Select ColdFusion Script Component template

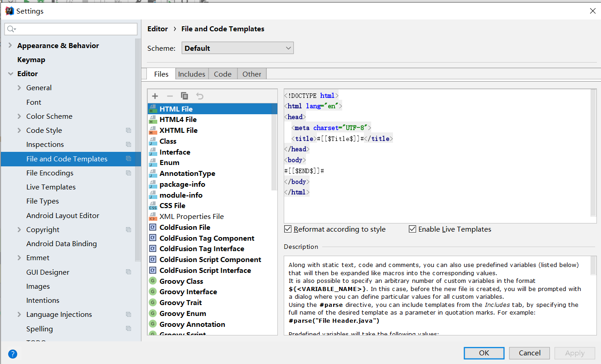(210, 260)
